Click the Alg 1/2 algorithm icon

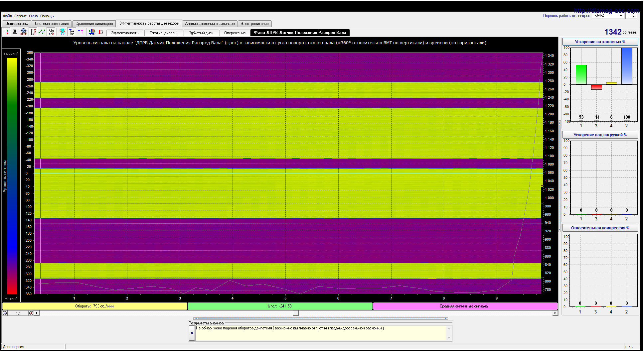[51, 32]
